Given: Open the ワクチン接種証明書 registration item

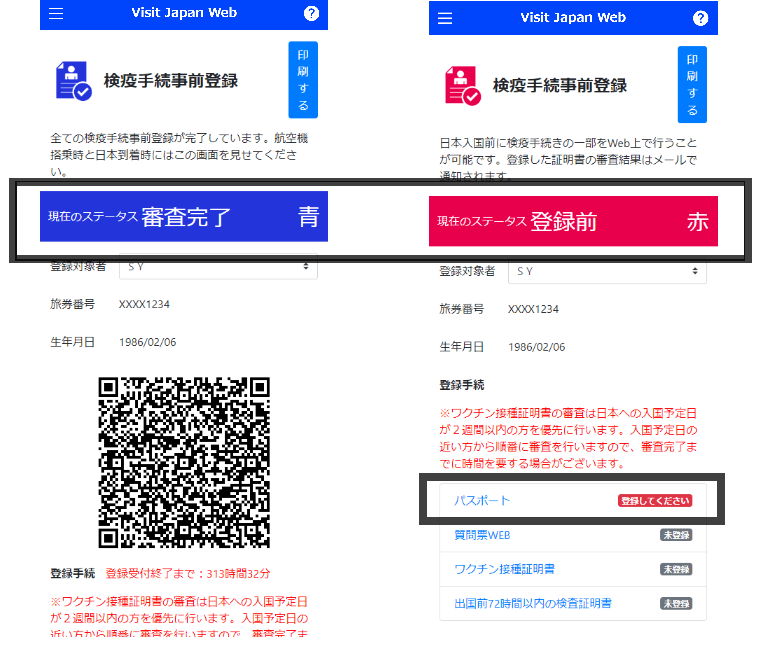Looking at the screenshot, I should coord(506,569).
